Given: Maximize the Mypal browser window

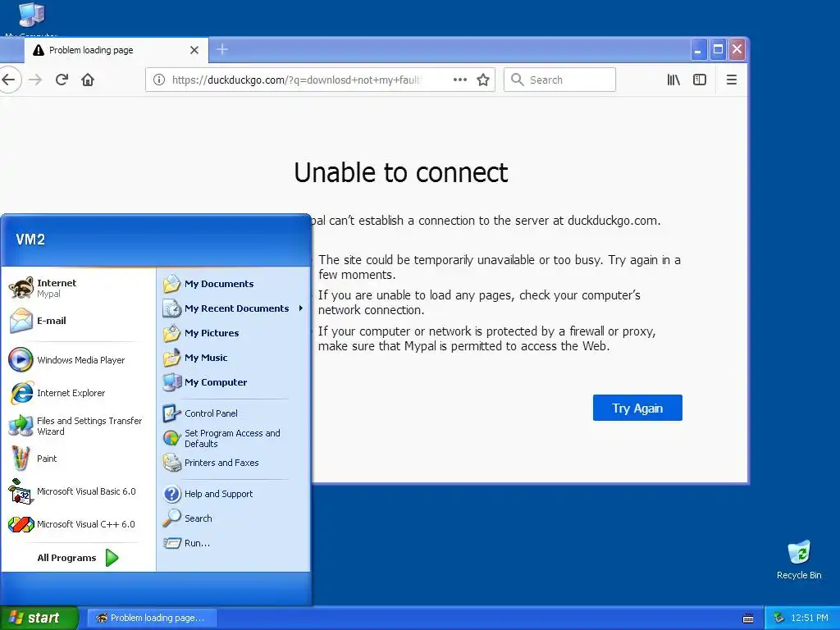Looking at the screenshot, I should coord(718,50).
